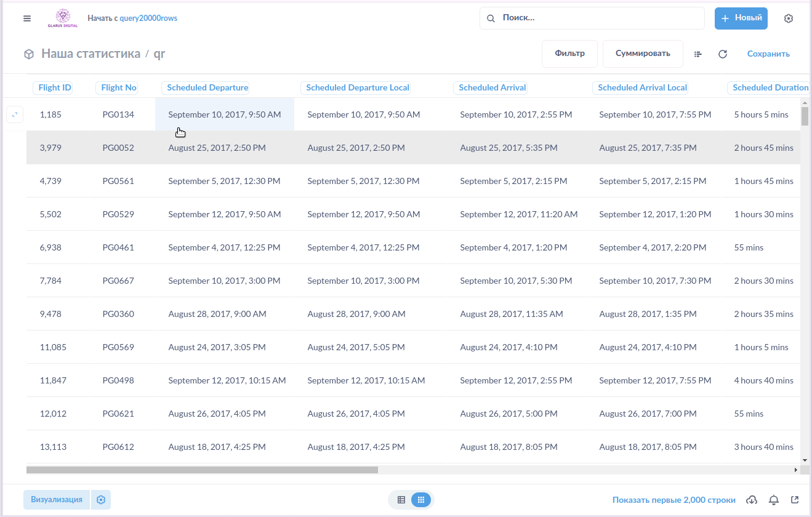Switch to table view toggle
The image size is (812, 517).
coord(401,500)
